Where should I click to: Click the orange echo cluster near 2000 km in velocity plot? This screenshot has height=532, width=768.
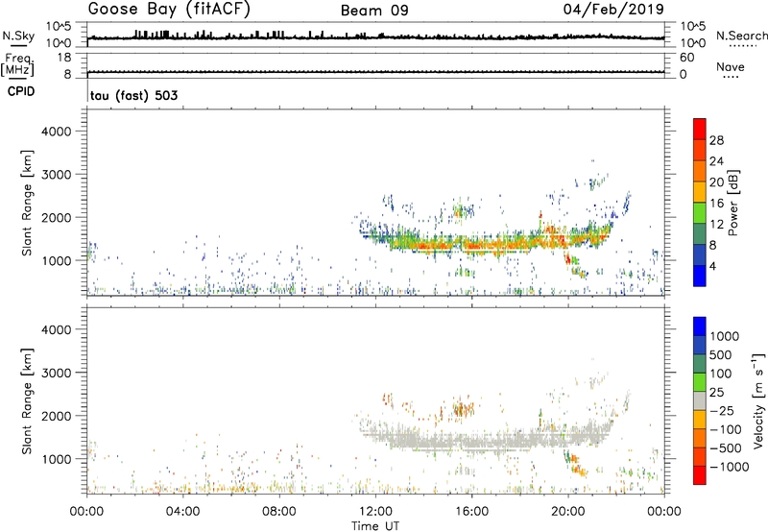pyautogui.click(x=463, y=407)
